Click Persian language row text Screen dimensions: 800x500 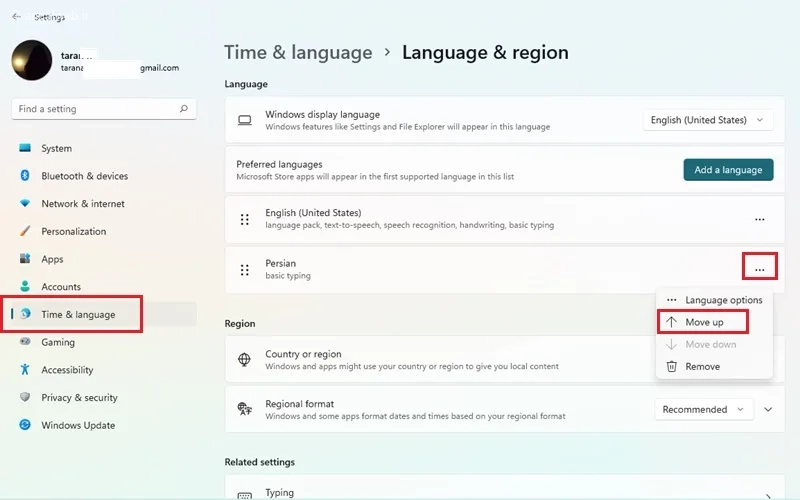point(281,263)
